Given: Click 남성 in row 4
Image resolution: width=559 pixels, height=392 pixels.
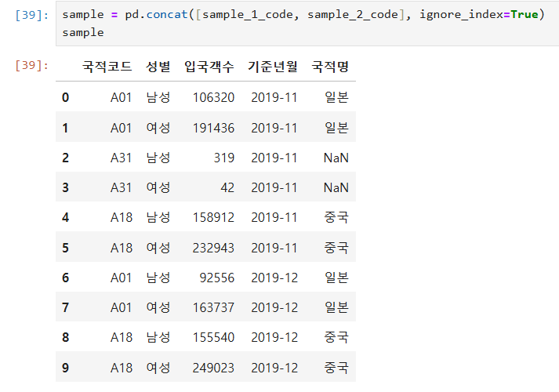Looking at the screenshot, I should point(158,217).
